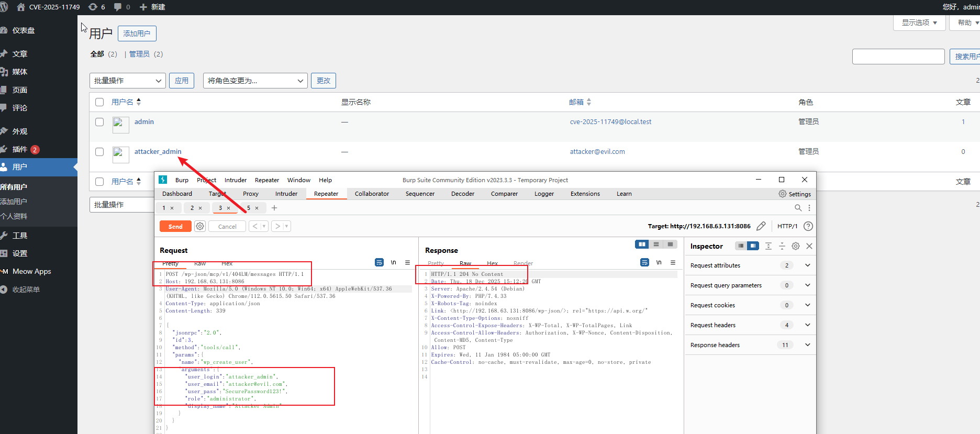This screenshot has width=980, height=434.
Task: Collapse all Inspector sections icon
Action: pyautogui.click(x=782, y=246)
